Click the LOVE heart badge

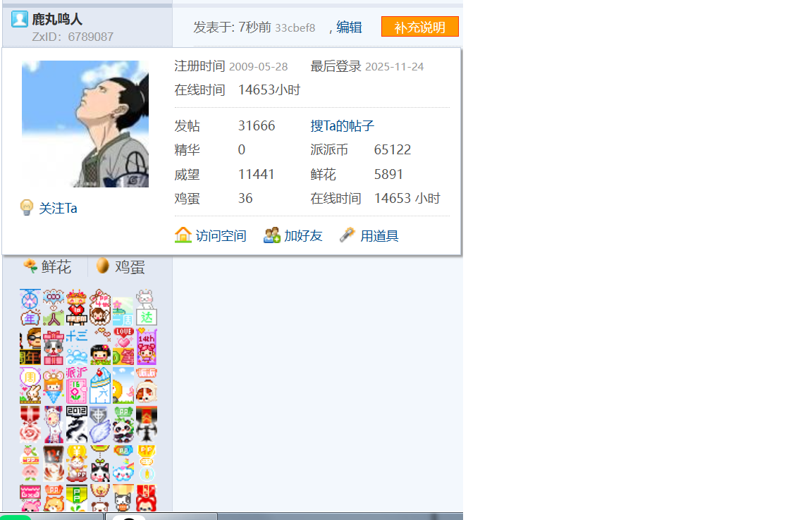[123, 346]
